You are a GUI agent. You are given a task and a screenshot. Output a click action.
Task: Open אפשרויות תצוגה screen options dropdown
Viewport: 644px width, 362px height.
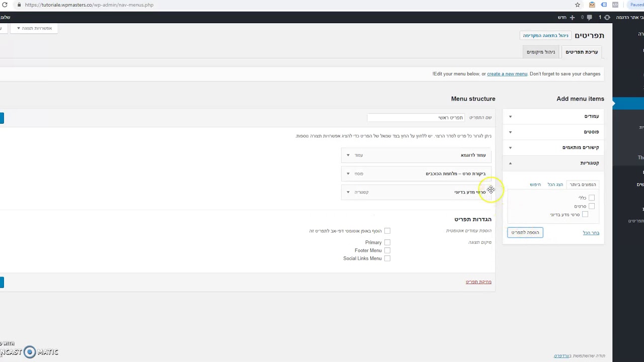pos(34,28)
